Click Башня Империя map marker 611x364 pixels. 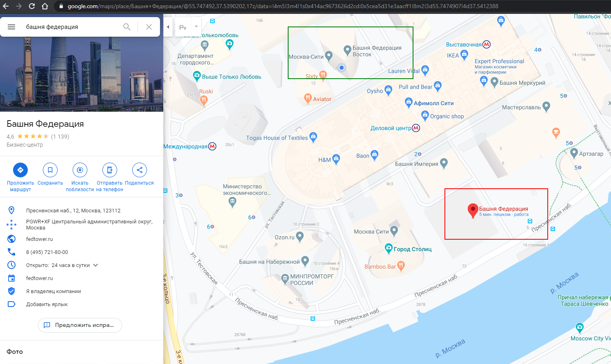pyautogui.click(x=444, y=163)
